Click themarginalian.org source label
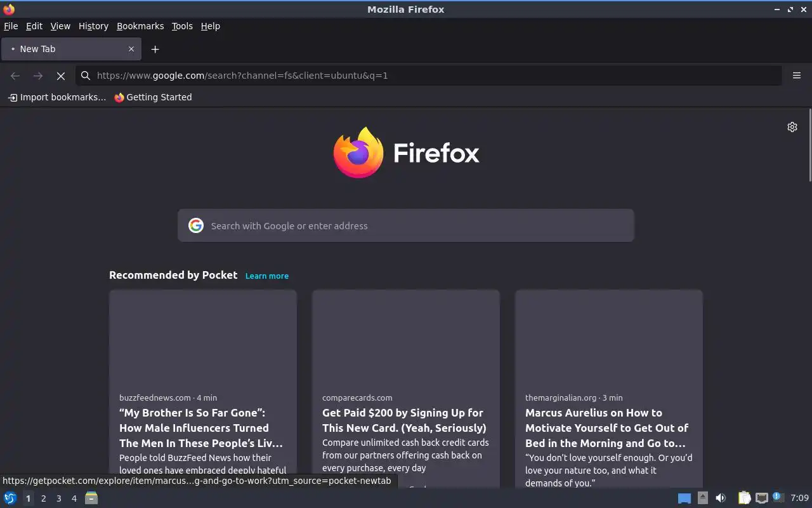This screenshot has width=812, height=508. tap(561, 398)
